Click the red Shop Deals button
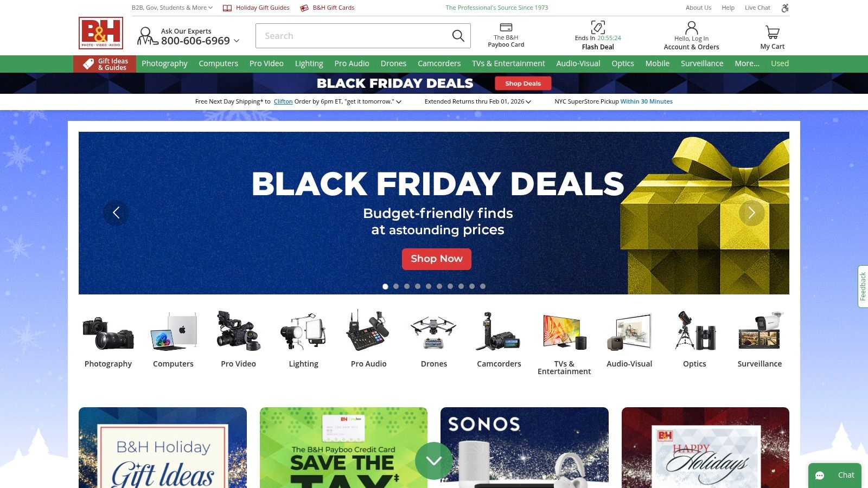The width and height of the screenshot is (868, 488). (x=523, y=83)
